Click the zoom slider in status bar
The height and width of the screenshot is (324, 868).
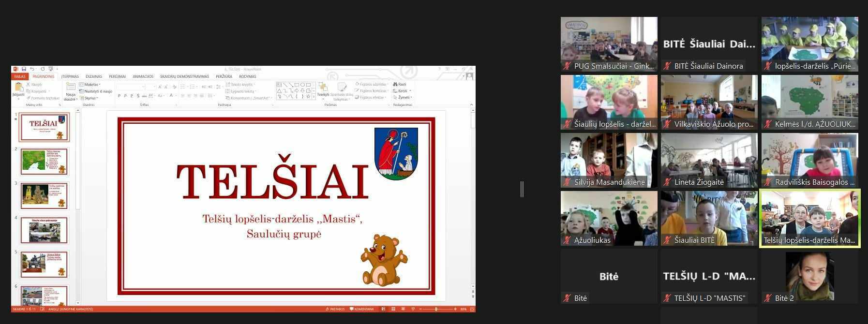[x=436, y=309]
